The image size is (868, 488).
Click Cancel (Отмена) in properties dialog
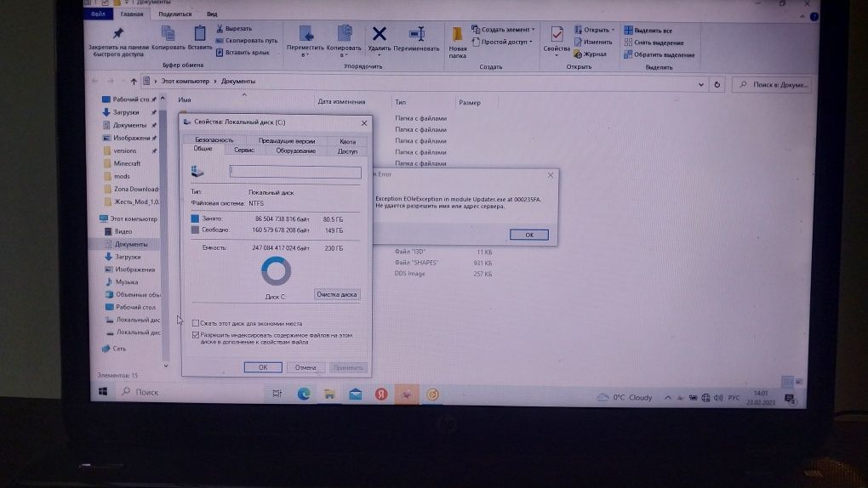click(305, 367)
